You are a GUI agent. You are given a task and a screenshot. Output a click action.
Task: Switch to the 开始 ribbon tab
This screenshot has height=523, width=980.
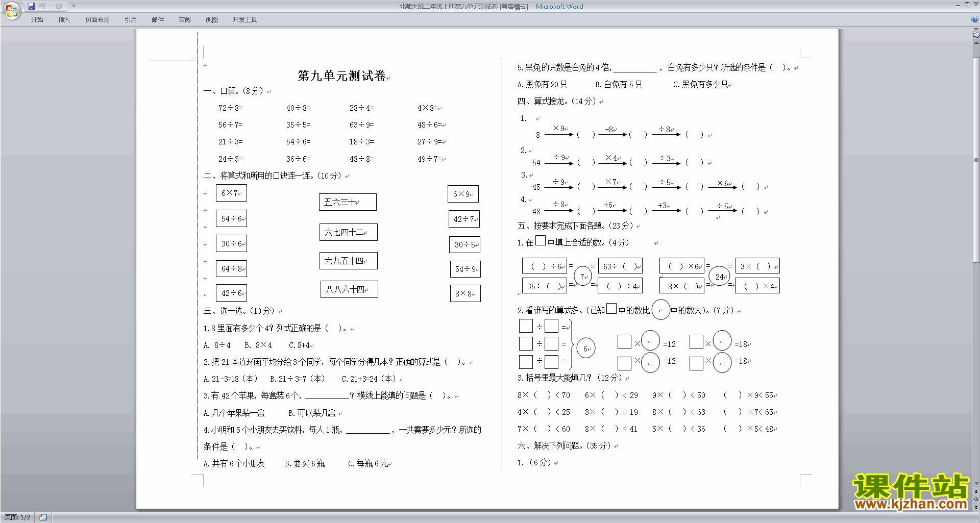[x=37, y=19]
